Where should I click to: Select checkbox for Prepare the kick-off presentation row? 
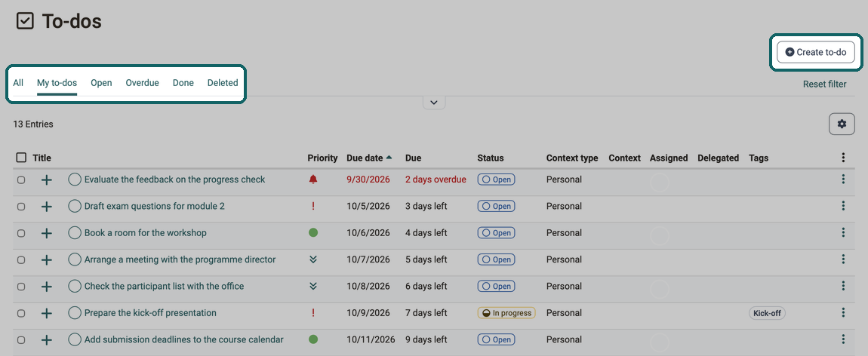(x=21, y=313)
